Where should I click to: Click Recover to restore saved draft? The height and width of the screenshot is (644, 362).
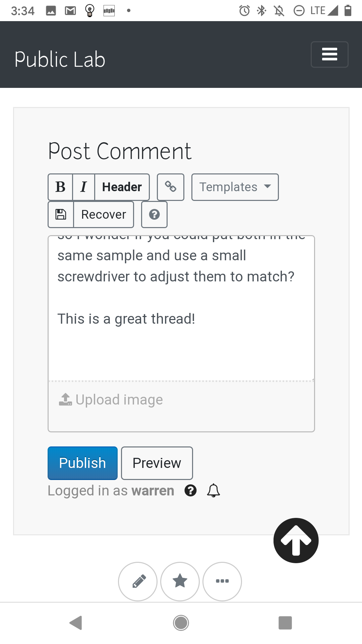[103, 214]
